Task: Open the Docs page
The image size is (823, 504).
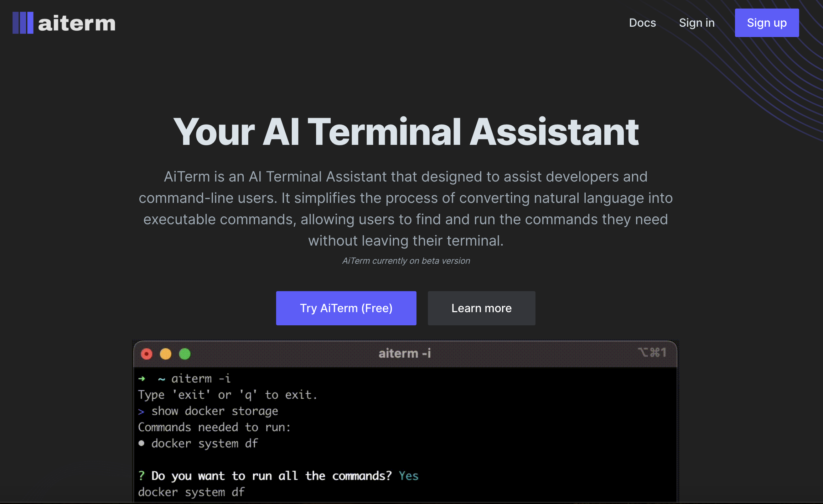Action: click(x=642, y=23)
